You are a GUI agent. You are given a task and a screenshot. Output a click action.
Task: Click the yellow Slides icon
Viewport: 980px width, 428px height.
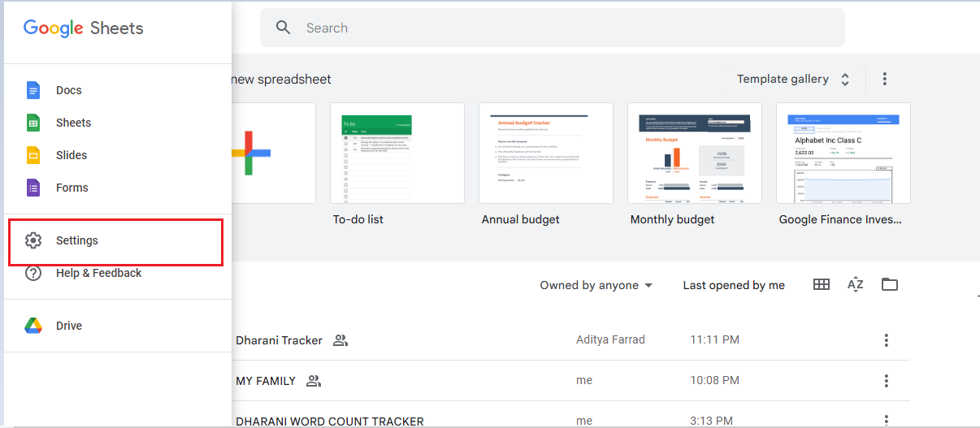click(x=33, y=155)
